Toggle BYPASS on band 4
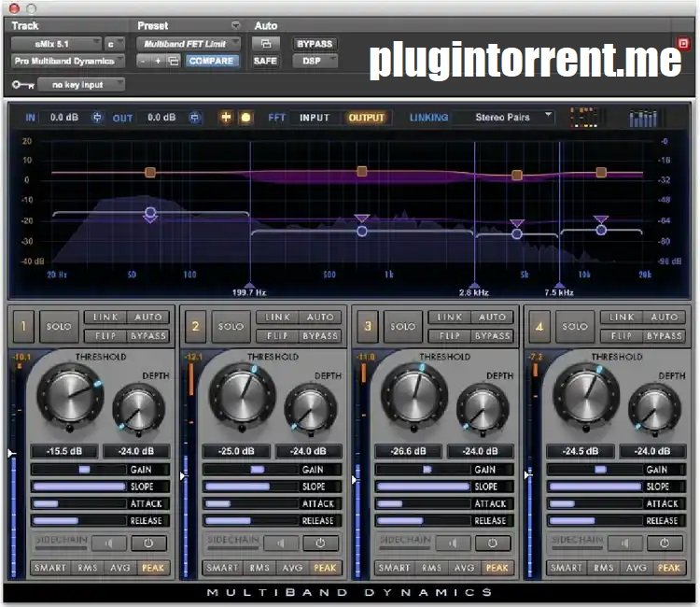 [x=665, y=336]
